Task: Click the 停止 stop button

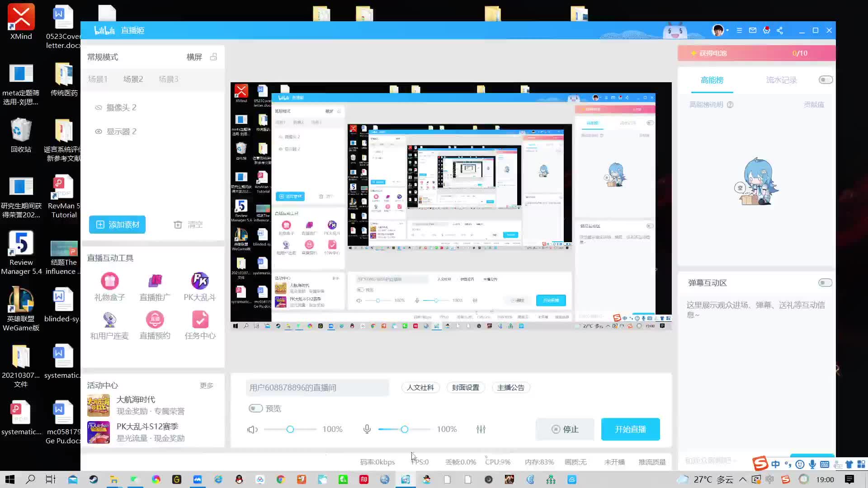Action: pos(565,429)
